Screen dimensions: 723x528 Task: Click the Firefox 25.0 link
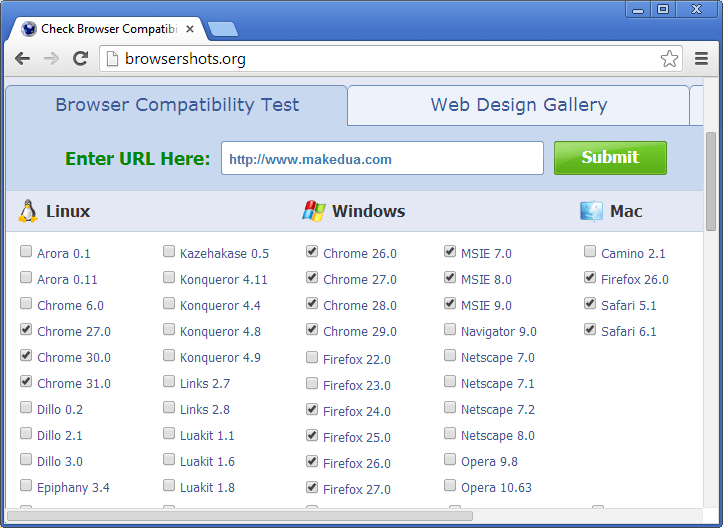click(357, 437)
